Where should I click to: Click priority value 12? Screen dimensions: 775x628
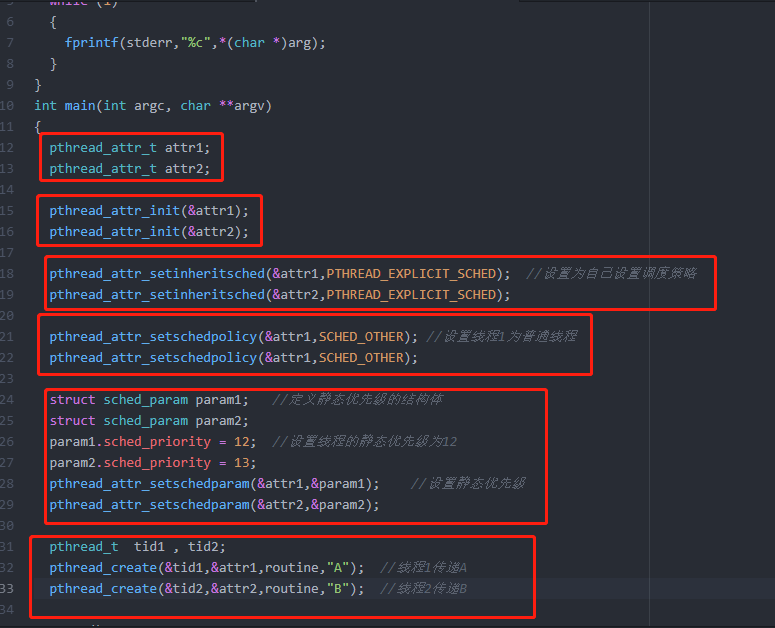242,442
